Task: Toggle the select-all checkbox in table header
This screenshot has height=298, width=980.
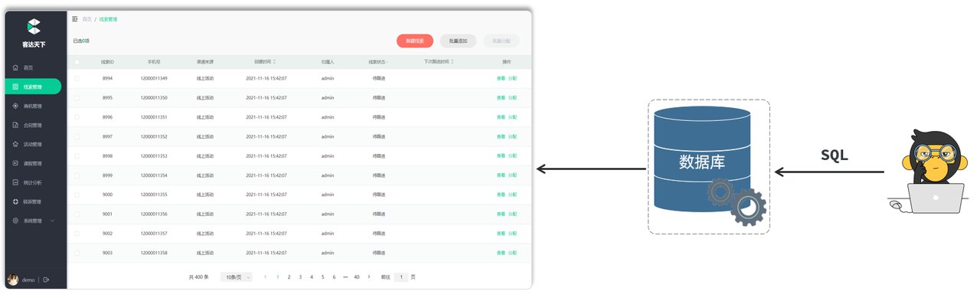Action: [x=77, y=61]
